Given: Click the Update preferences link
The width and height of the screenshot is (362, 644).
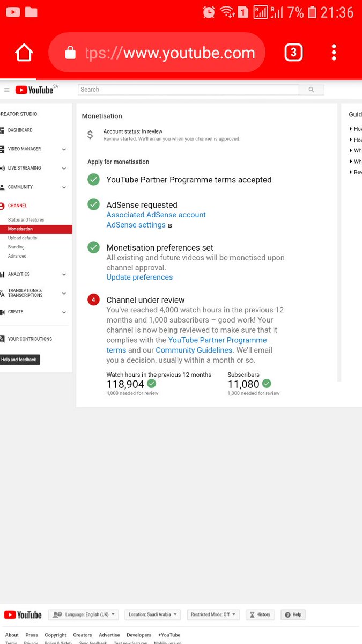Looking at the screenshot, I should click(139, 277).
